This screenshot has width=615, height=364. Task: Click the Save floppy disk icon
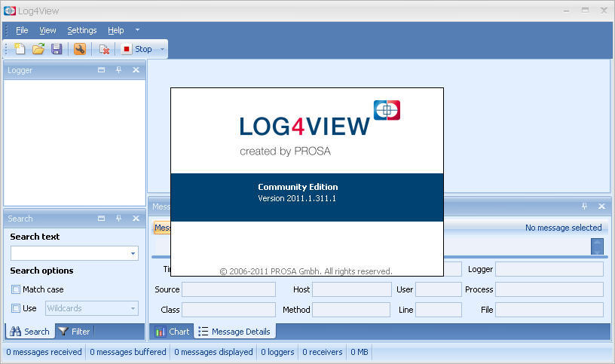[57, 49]
